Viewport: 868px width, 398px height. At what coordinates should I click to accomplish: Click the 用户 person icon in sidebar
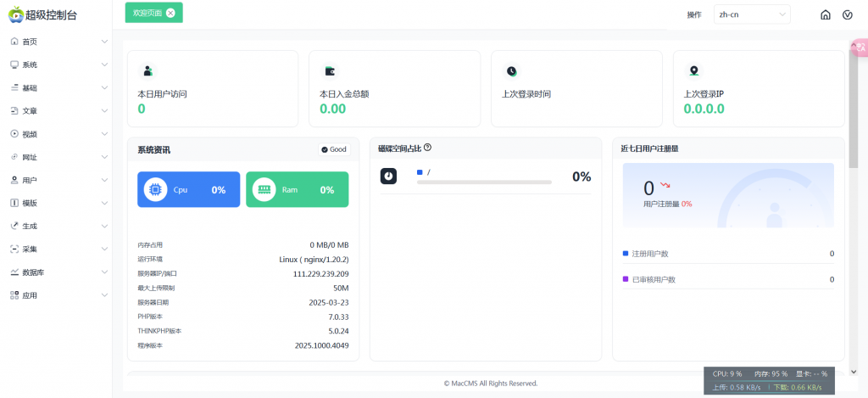coord(14,180)
